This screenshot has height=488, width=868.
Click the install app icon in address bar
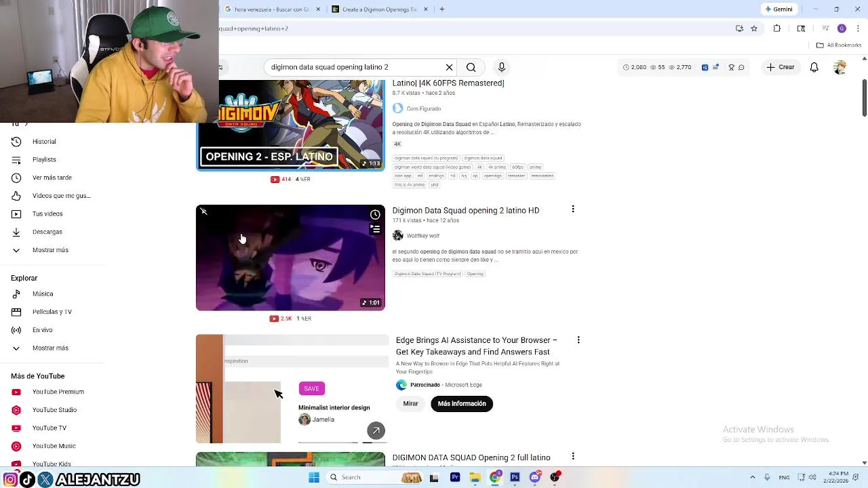pyautogui.click(x=739, y=28)
